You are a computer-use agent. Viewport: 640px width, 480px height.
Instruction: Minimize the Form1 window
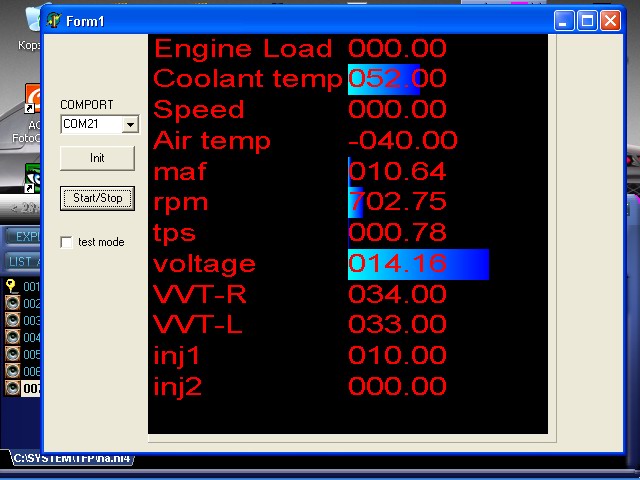(566, 20)
